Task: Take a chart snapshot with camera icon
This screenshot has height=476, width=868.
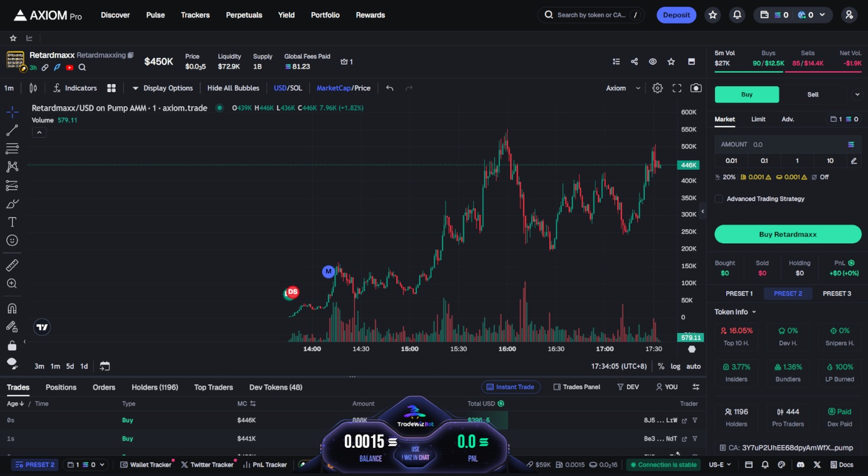Action: click(696, 88)
